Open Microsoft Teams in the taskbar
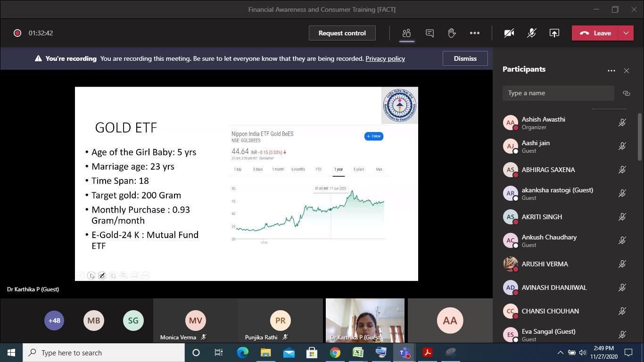Image resolution: width=644 pixels, height=362 pixels. (404, 353)
